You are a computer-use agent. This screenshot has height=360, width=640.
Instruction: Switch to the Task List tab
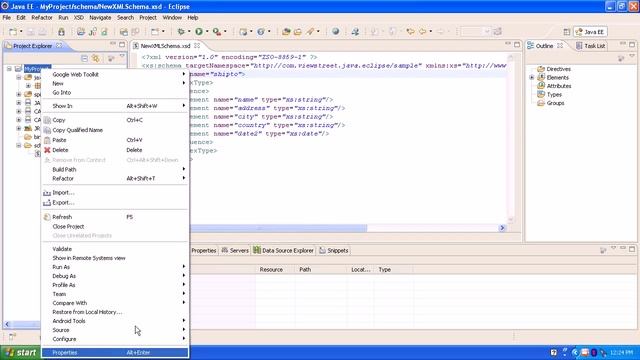click(x=590, y=46)
